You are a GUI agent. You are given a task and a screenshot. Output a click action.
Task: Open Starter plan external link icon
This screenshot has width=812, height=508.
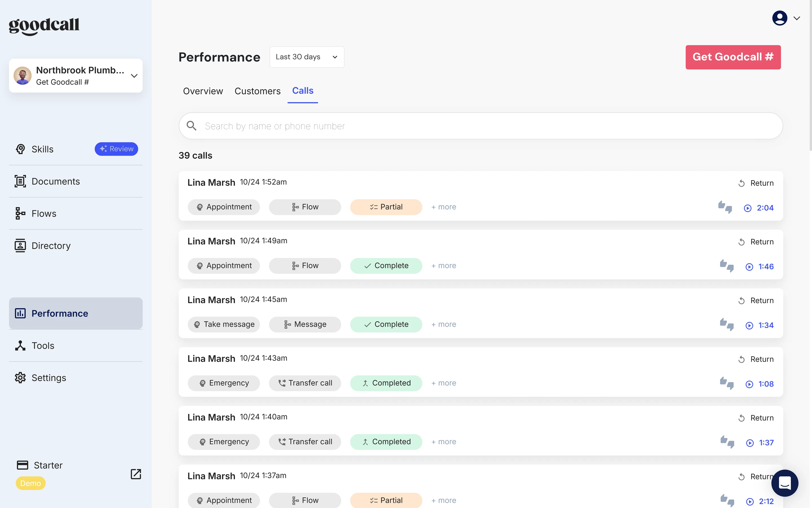(136, 474)
